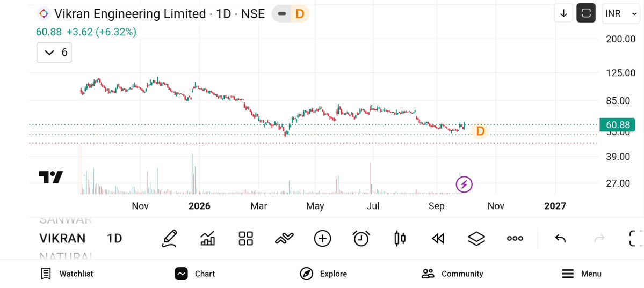644x288 pixels.
Task: Create an alert with the alarm clock icon
Action: pos(361,238)
